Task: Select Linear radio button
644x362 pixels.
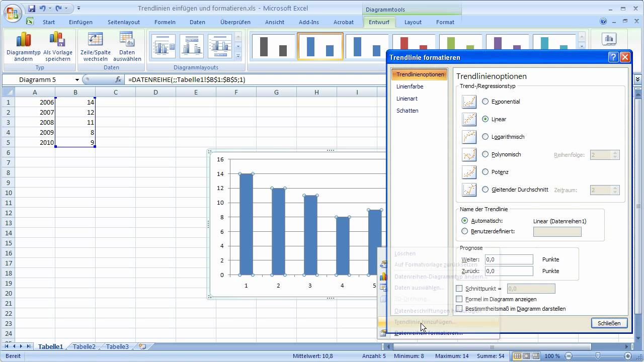Action: click(485, 119)
